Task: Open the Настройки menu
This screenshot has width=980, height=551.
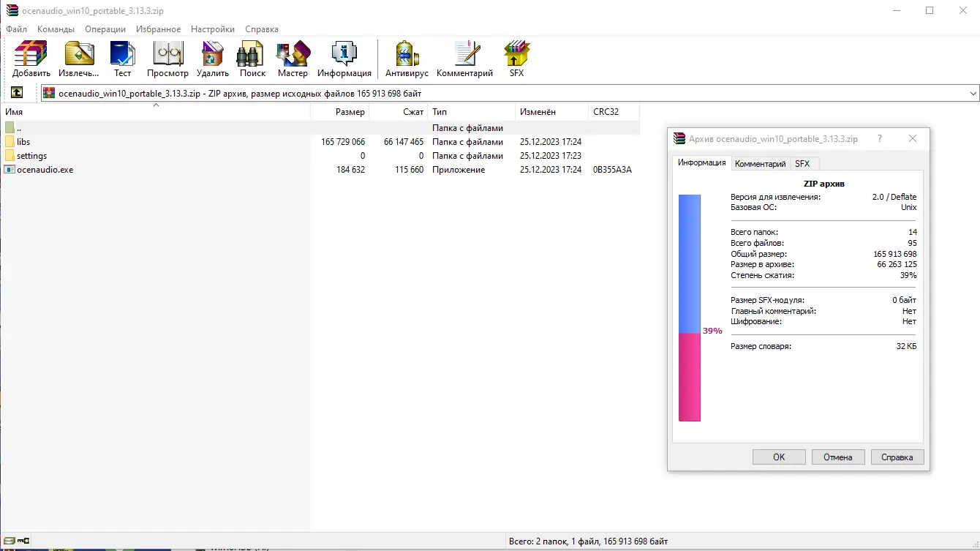Action: [213, 29]
